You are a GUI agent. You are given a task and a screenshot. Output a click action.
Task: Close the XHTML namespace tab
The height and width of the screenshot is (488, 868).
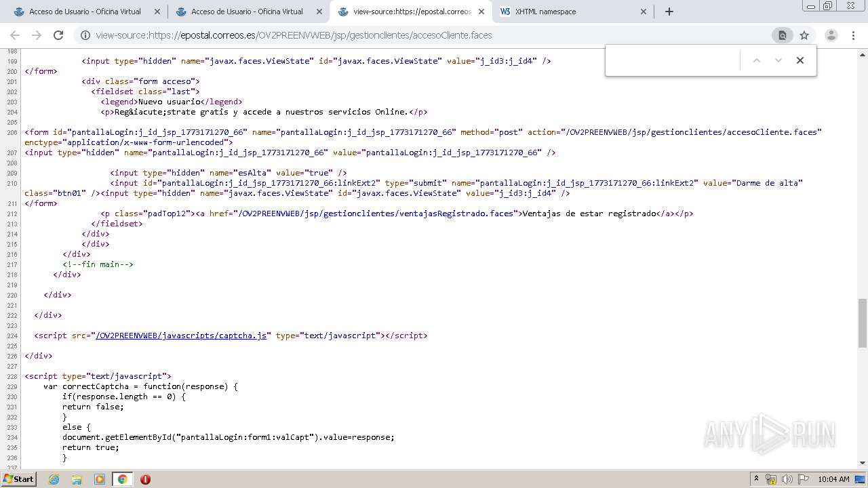[x=644, y=12]
